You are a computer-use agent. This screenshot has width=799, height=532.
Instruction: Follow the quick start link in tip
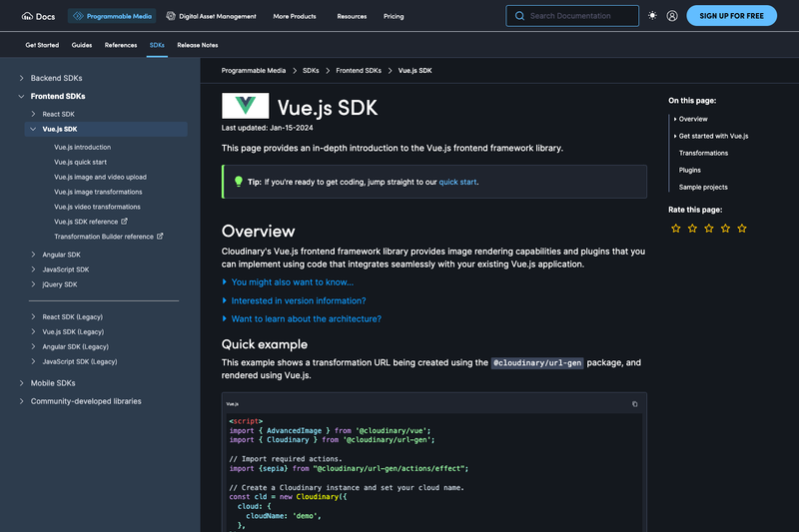(457, 182)
